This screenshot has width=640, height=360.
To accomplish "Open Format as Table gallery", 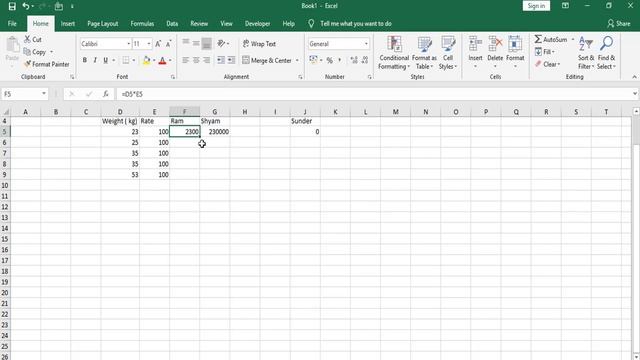I will point(424,53).
